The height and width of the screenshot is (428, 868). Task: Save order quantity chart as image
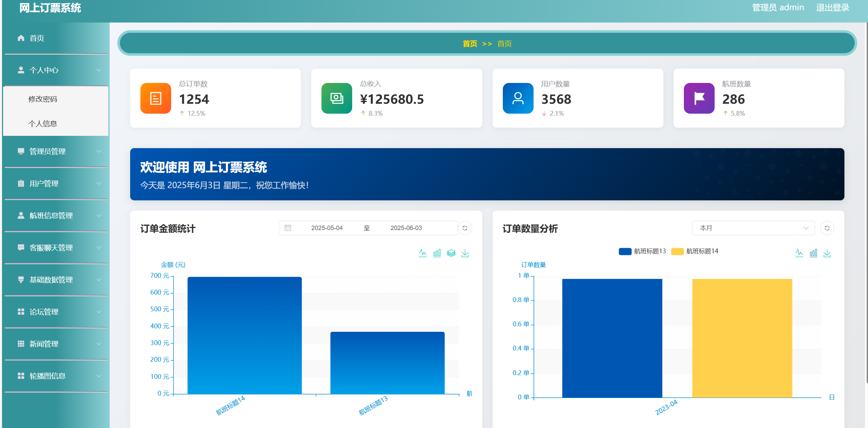(x=827, y=253)
